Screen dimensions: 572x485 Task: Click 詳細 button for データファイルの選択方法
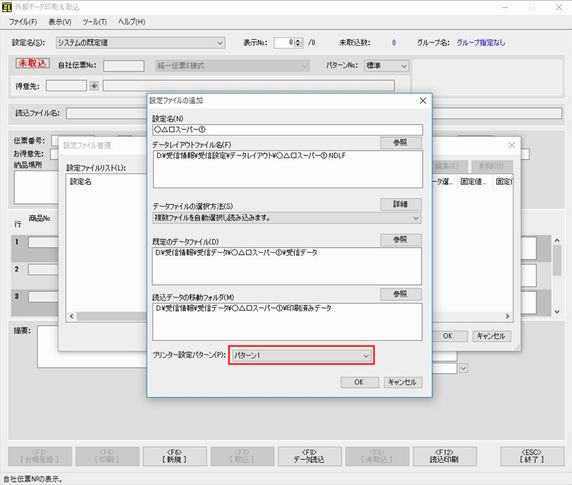coord(401,204)
